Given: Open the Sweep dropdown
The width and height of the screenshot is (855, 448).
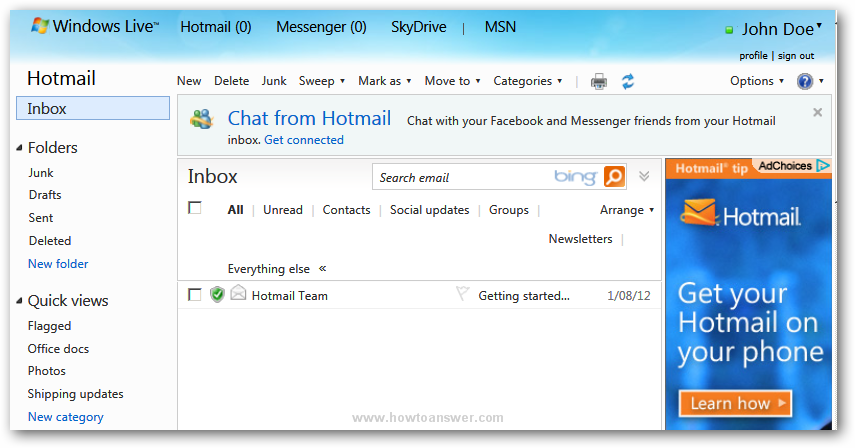Looking at the screenshot, I should point(322,81).
